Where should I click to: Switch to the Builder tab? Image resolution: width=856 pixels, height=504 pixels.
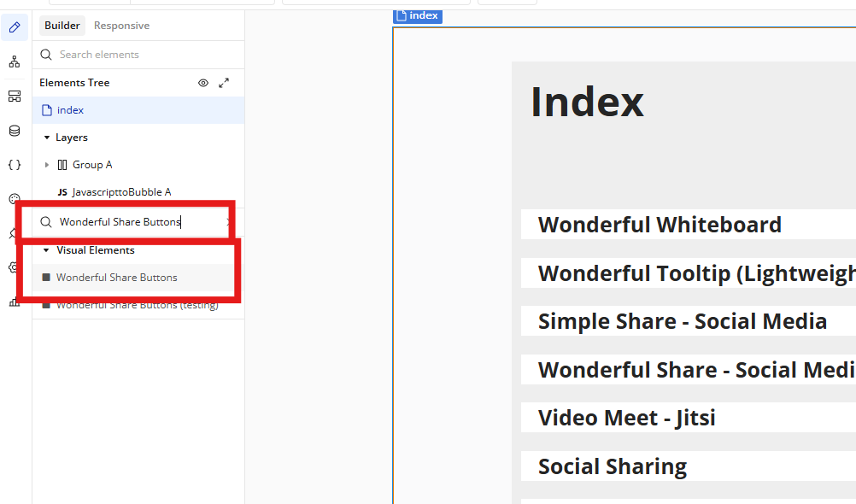pos(62,26)
